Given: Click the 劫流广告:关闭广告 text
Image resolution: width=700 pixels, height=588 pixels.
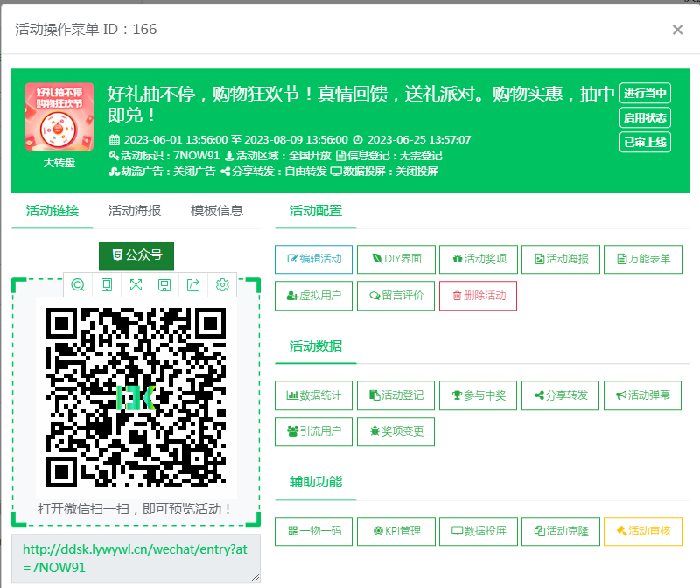Looking at the screenshot, I should coord(162,171).
